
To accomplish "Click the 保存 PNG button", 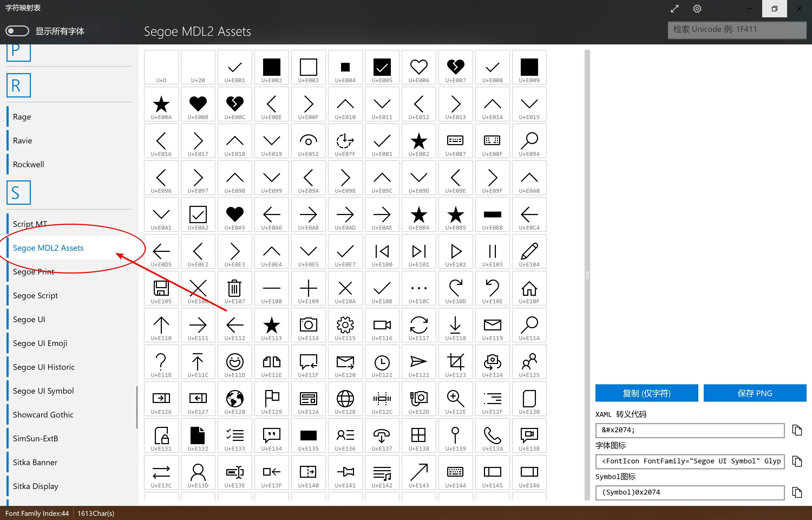I will (x=754, y=393).
